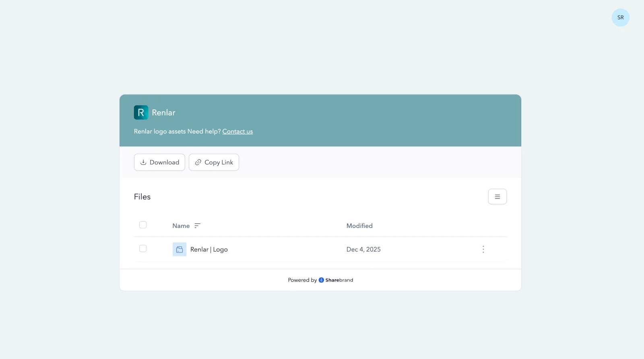Open the Contact us link
Image resolution: width=644 pixels, height=359 pixels.
(x=237, y=131)
